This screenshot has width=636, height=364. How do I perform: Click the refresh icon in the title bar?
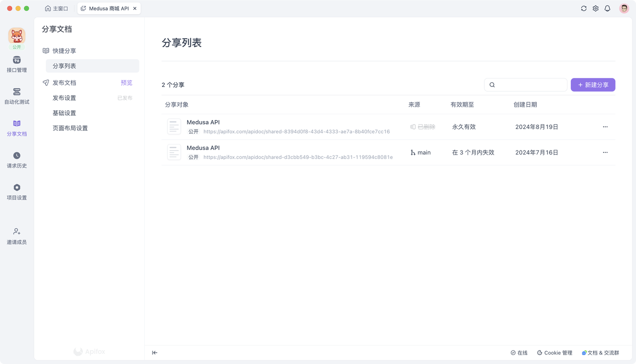584,8
